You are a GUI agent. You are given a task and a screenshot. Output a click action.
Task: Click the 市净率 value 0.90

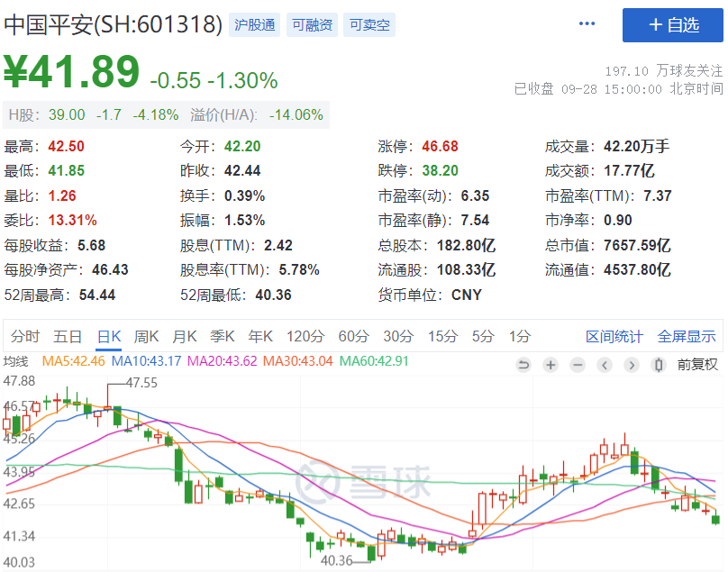click(618, 220)
